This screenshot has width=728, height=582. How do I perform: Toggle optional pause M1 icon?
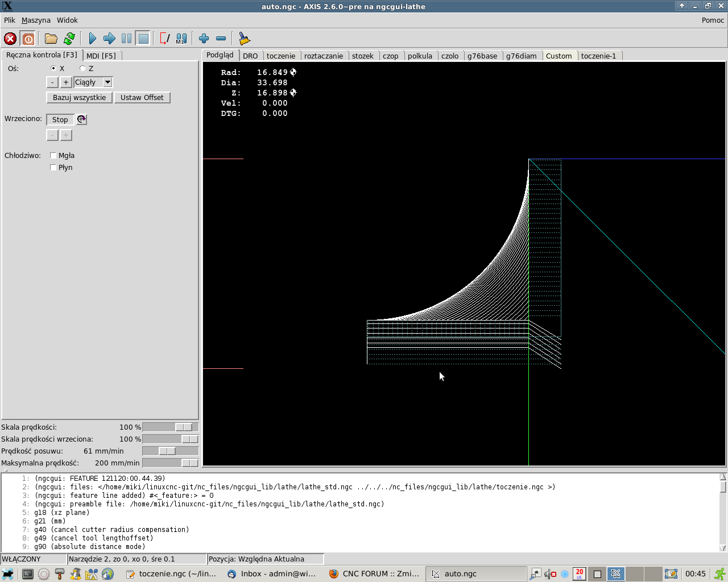181,39
